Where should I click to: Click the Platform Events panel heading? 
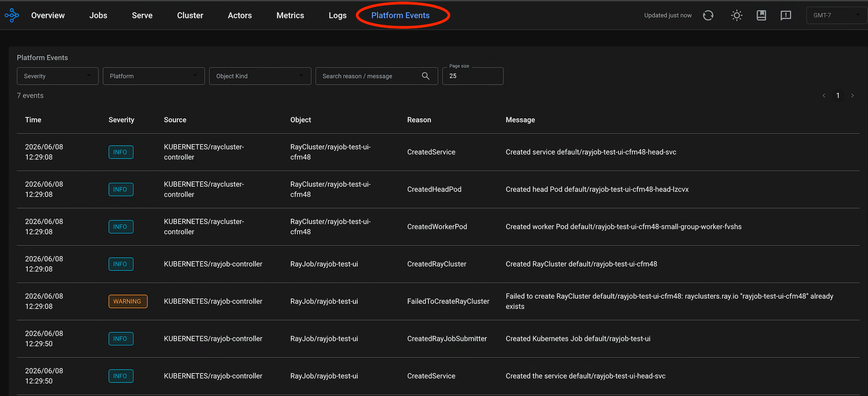click(x=42, y=58)
